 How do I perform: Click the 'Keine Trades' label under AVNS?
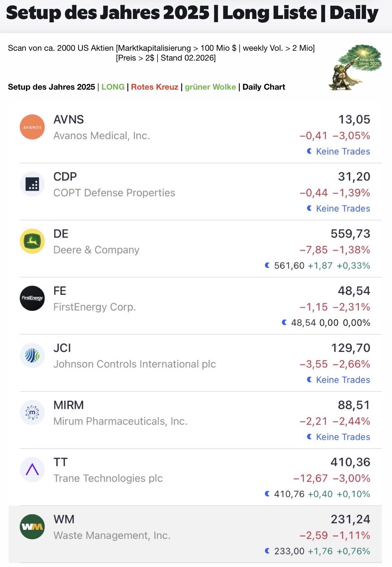[343, 152]
